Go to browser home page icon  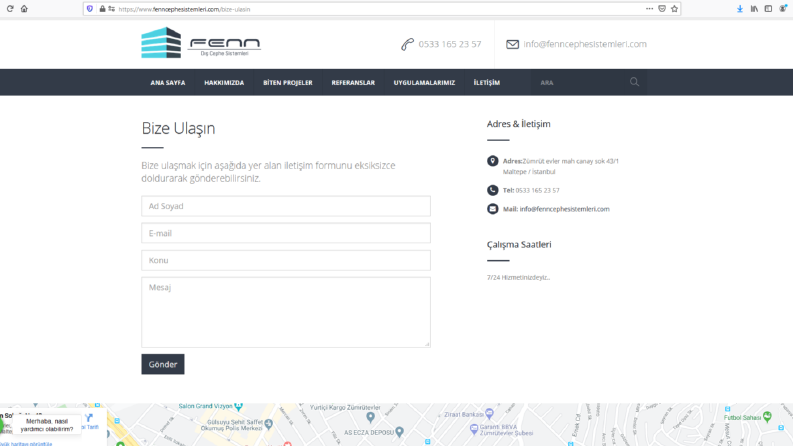point(24,9)
